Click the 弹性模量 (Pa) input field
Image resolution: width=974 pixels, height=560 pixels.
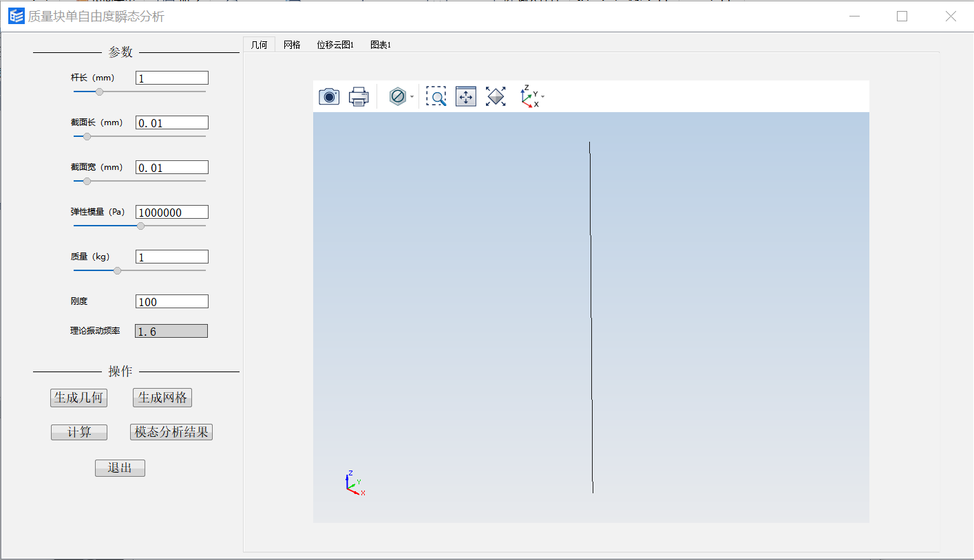(x=172, y=212)
